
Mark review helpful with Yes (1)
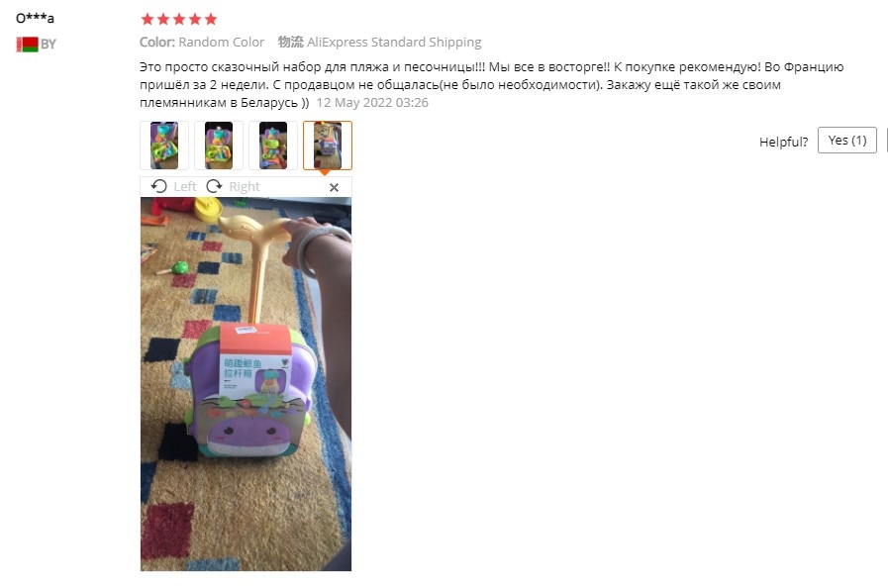[846, 140]
